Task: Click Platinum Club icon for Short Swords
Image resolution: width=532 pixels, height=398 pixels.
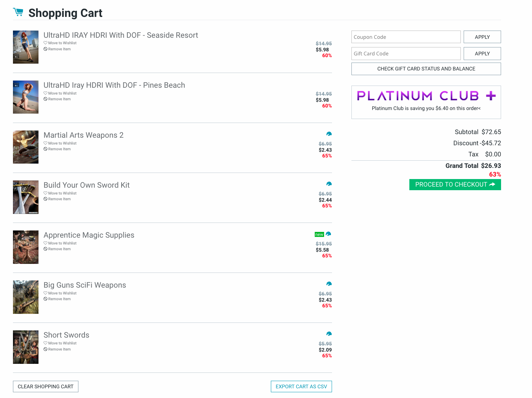Action: click(329, 334)
